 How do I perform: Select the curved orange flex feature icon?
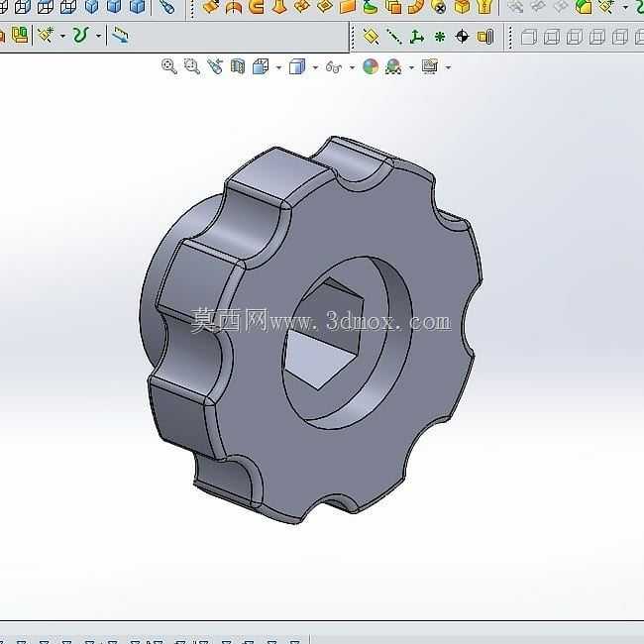416,7
